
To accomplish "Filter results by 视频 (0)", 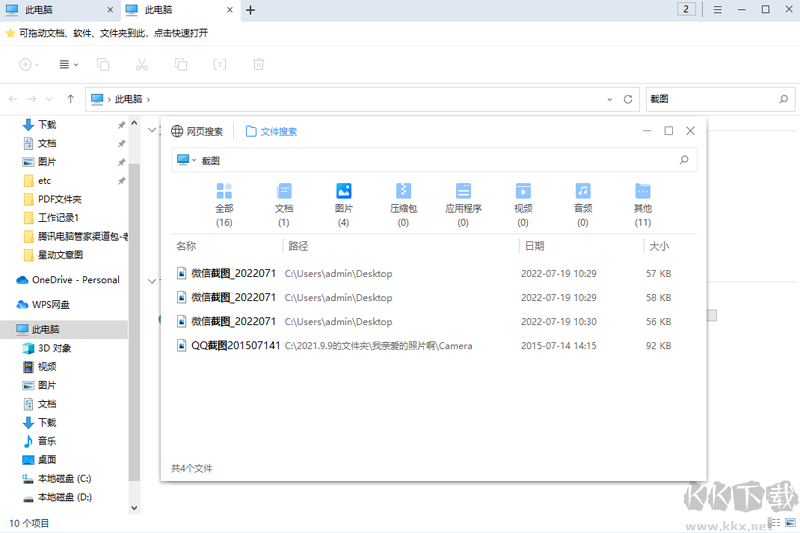I will click(523, 205).
